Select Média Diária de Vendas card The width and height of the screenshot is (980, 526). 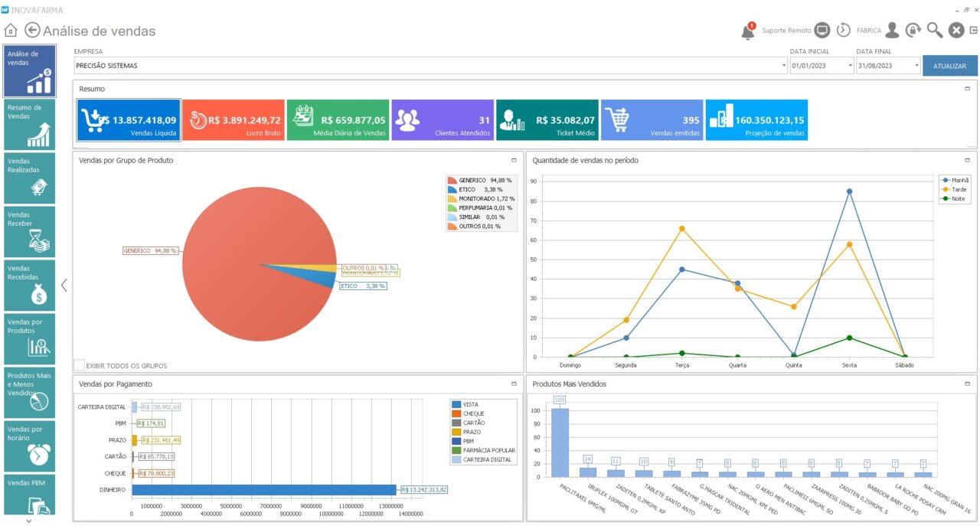point(338,119)
